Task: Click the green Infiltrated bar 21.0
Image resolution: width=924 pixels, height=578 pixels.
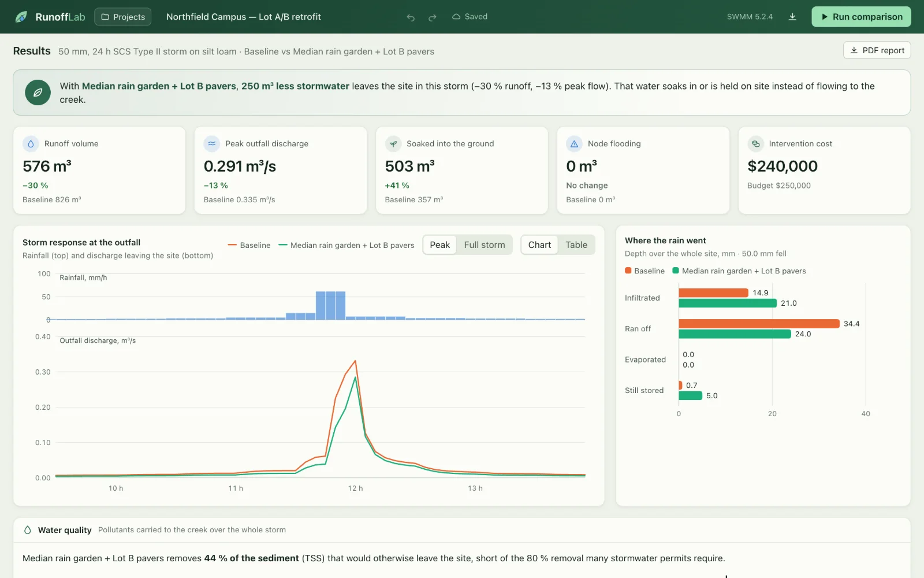Action: click(x=728, y=303)
